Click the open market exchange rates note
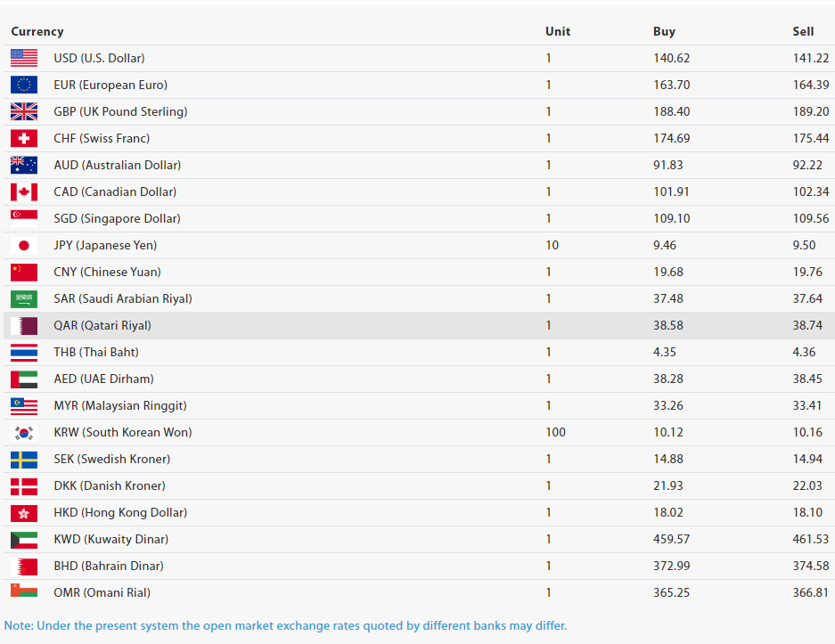 pyautogui.click(x=285, y=625)
